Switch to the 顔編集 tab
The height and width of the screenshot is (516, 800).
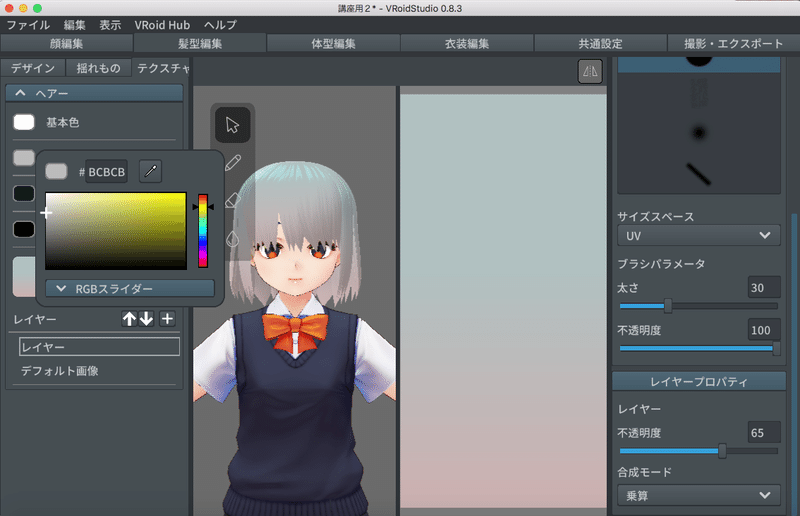click(x=66, y=43)
